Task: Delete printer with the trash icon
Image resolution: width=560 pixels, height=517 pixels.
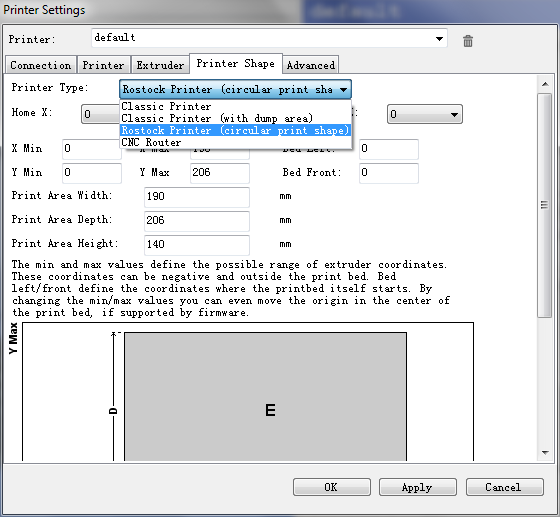Action: 468,41
